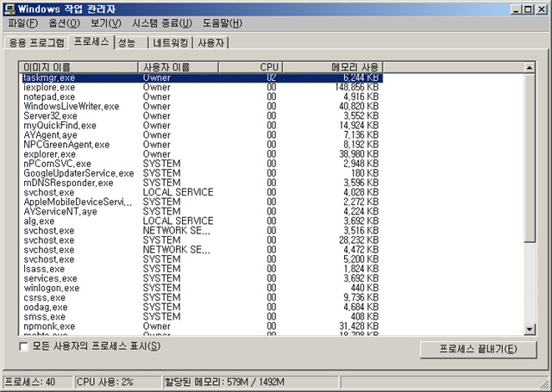Open the 도움말(H) menu
Viewport: 552px width, 392px height.
(223, 23)
